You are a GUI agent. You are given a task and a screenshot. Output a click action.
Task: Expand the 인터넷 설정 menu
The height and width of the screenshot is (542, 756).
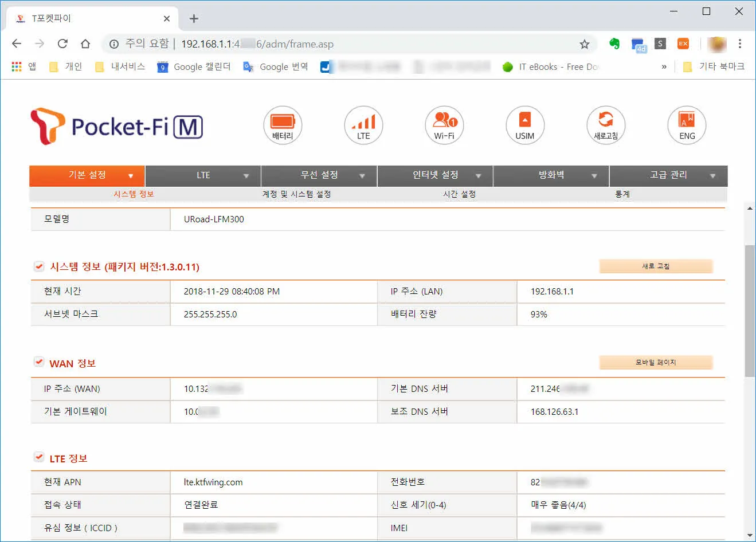click(436, 175)
